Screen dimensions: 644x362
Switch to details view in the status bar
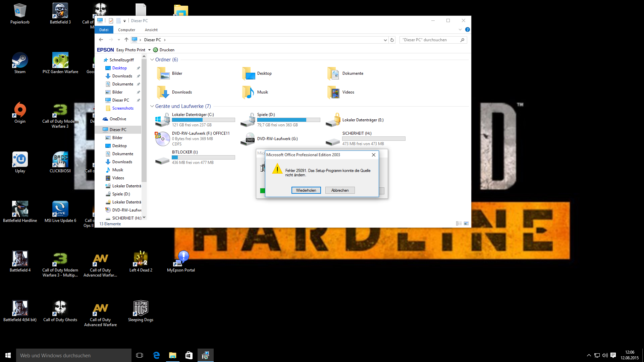coord(459,224)
